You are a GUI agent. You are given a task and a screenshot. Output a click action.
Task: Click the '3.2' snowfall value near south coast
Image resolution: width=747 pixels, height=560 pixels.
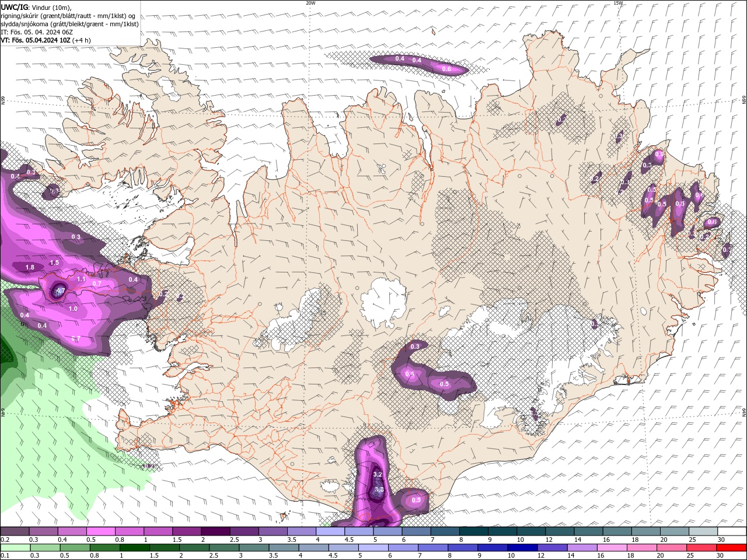[377, 475]
